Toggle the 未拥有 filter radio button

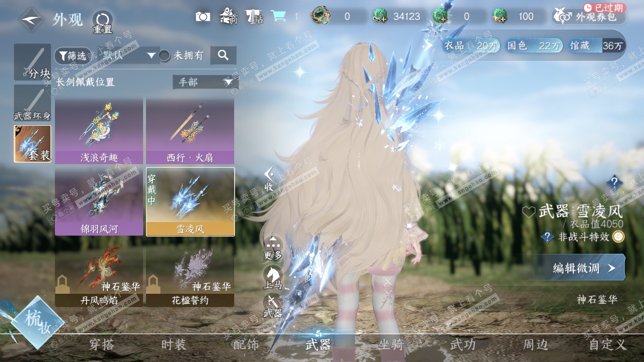[164, 56]
